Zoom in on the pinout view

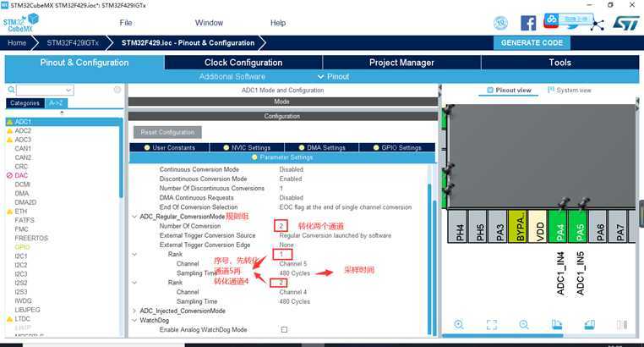click(x=459, y=324)
